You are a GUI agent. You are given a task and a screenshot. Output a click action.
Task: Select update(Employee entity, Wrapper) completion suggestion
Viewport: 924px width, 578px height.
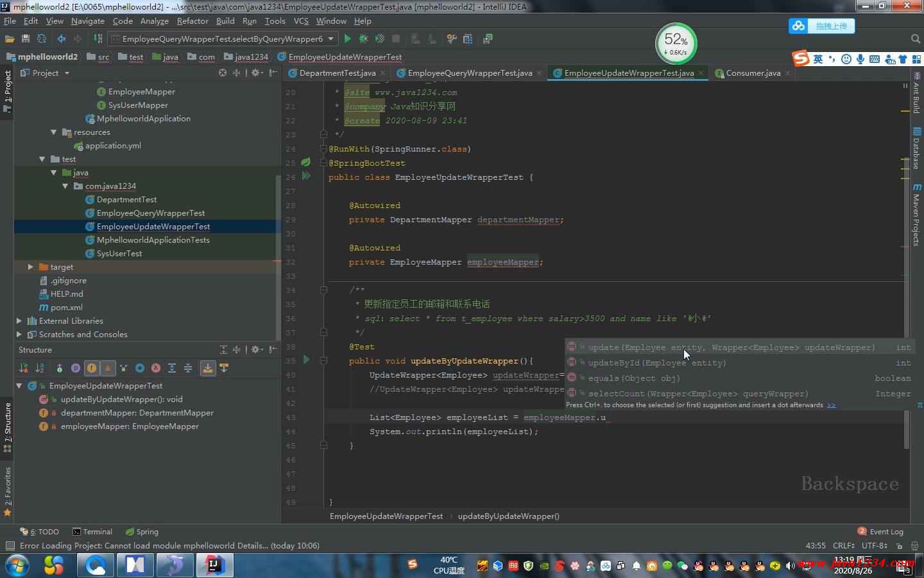[739, 347]
